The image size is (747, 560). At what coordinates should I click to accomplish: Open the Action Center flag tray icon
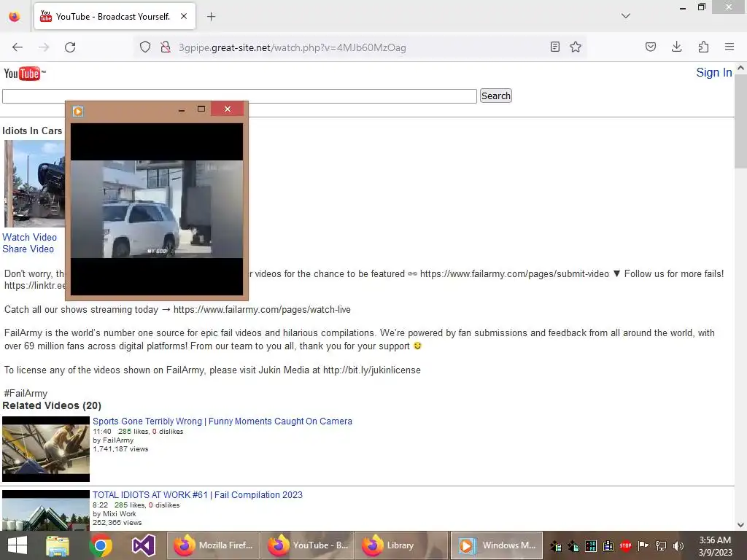click(x=643, y=545)
